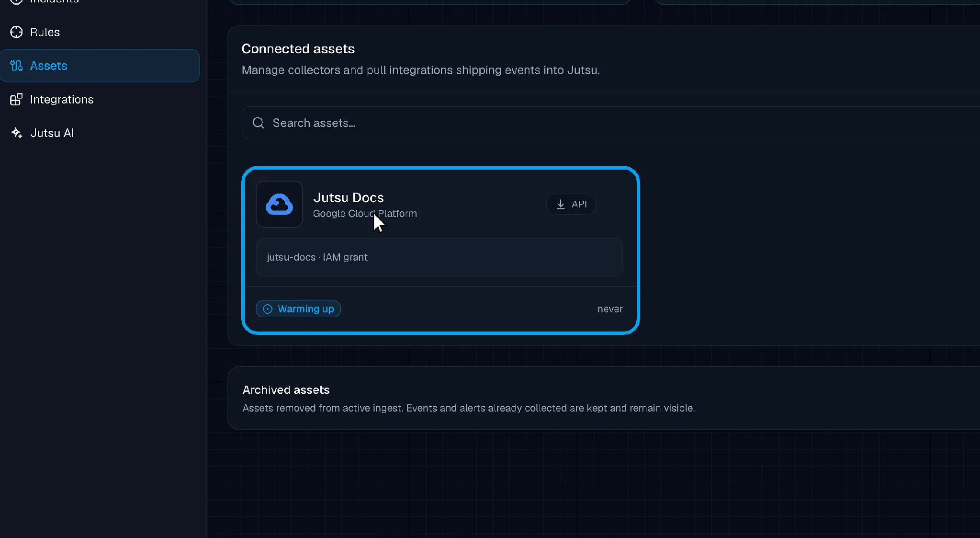This screenshot has height=538, width=980.
Task: Click the Assets icon in the sidebar
Action: point(16,66)
